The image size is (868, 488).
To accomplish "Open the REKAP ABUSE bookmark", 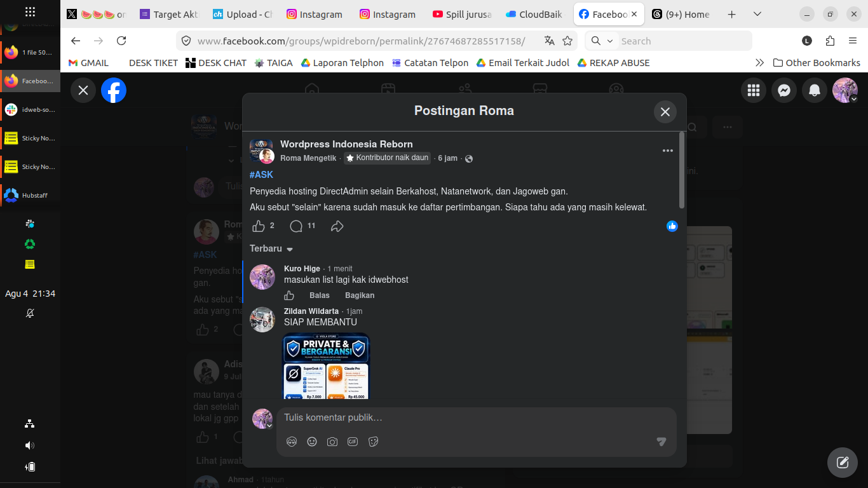I will click(613, 63).
